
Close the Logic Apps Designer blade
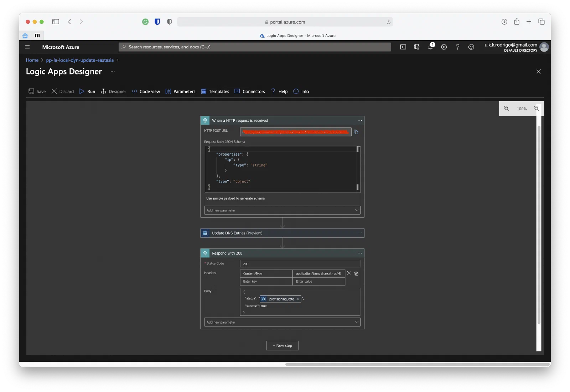[x=539, y=72]
